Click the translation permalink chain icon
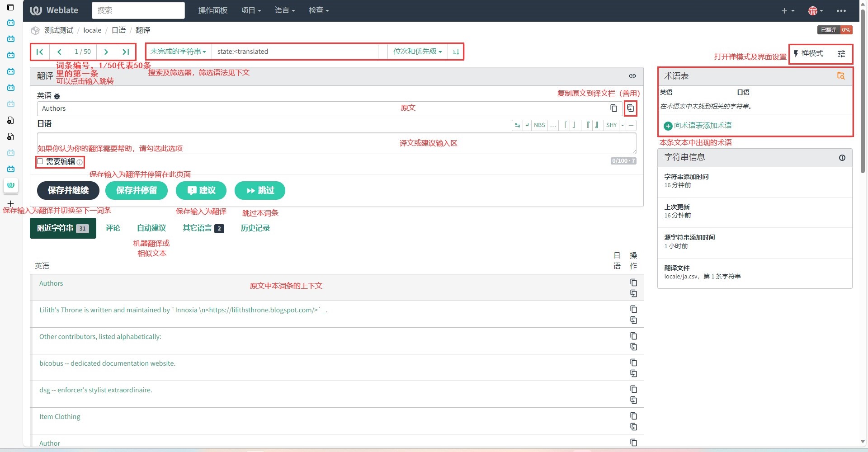Image resolution: width=868 pixels, height=452 pixels. click(x=632, y=76)
